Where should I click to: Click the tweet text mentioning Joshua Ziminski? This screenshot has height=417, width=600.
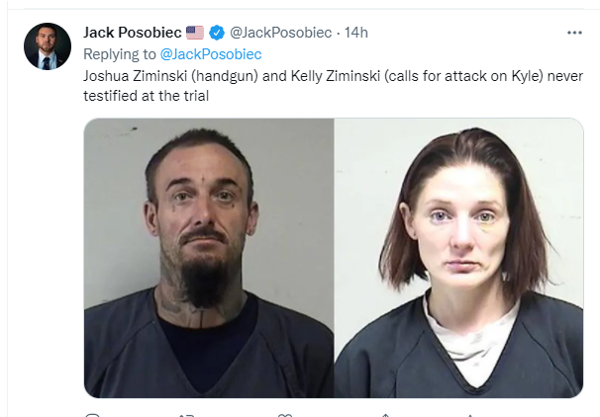tap(333, 86)
